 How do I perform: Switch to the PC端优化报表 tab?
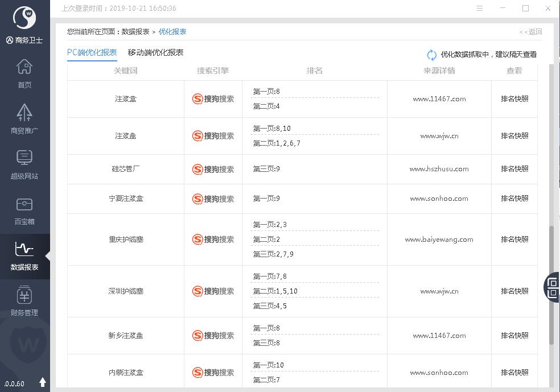pyautogui.click(x=92, y=52)
